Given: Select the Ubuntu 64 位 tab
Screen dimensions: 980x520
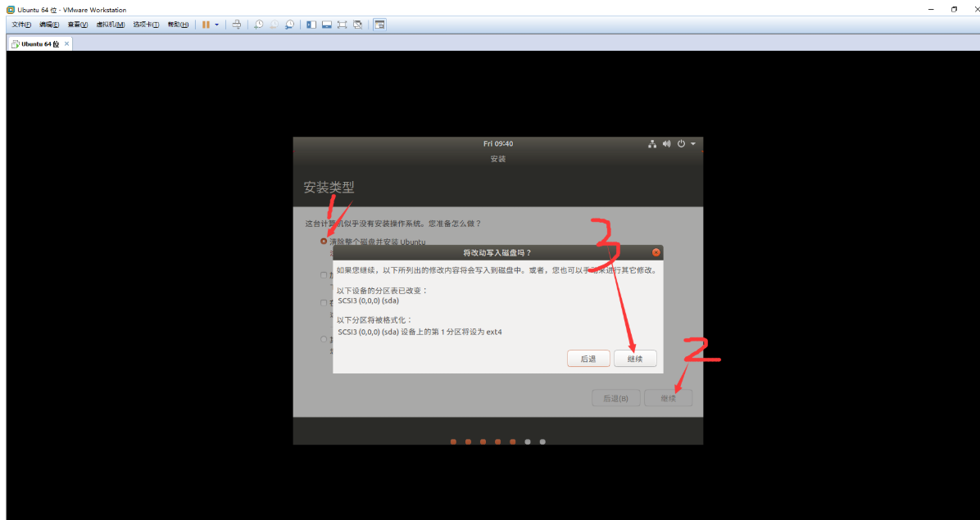Looking at the screenshot, I should coord(40,43).
